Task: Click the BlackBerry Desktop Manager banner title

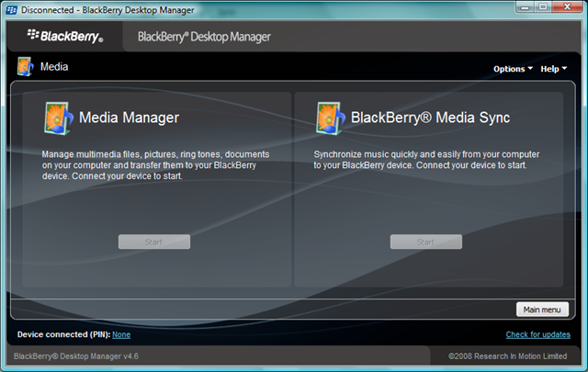Action: point(204,37)
